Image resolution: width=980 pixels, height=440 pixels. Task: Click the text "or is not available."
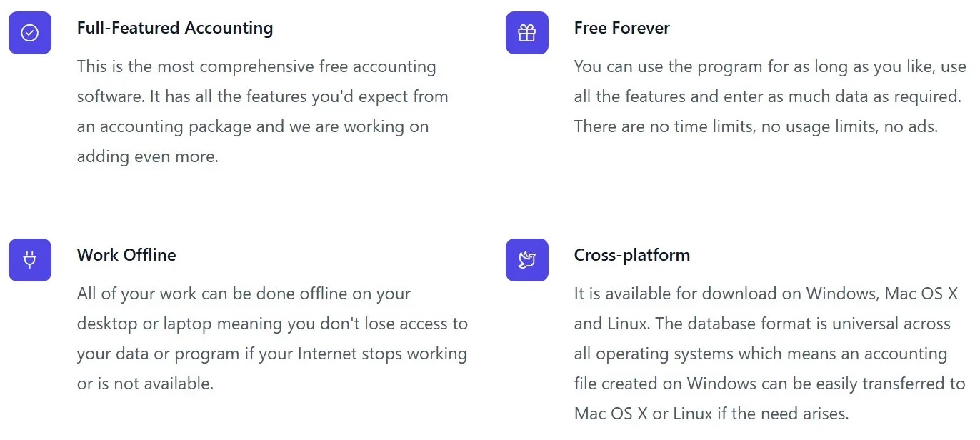click(146, 384)
